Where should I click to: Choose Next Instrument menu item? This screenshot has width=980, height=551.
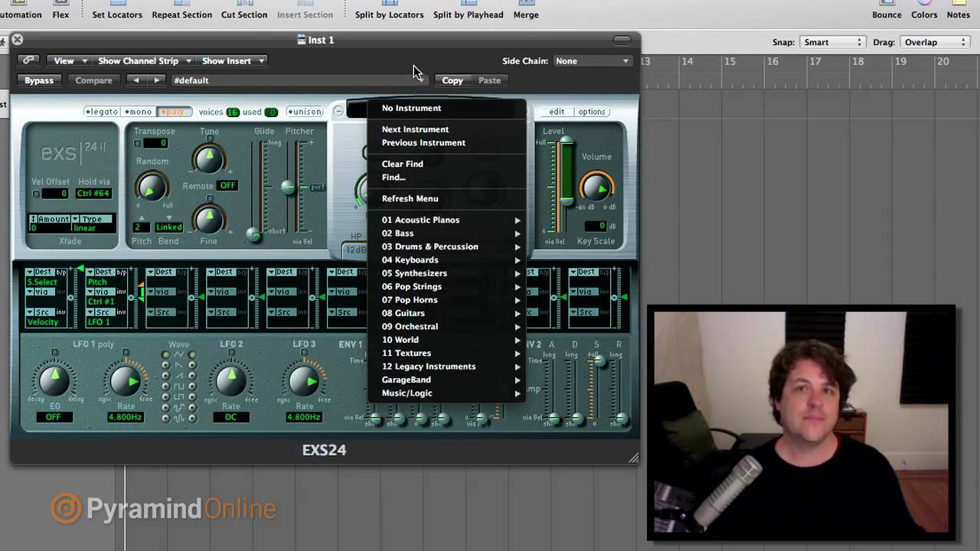point(447,129)
